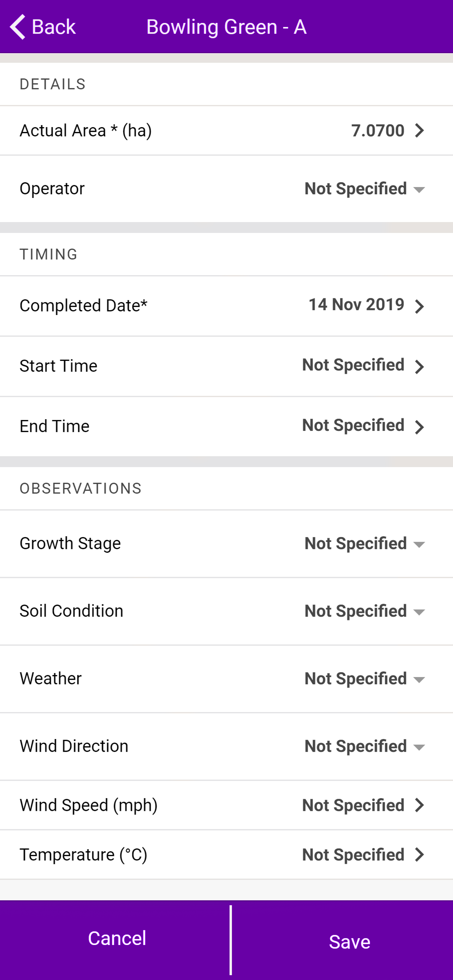453x980 pixels.
Task: Change the 14 Nov 2019 date
Action: point(356,304)
